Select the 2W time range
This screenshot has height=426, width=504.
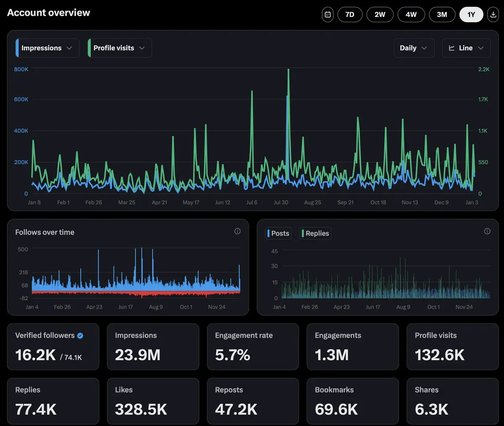(380, 15)
